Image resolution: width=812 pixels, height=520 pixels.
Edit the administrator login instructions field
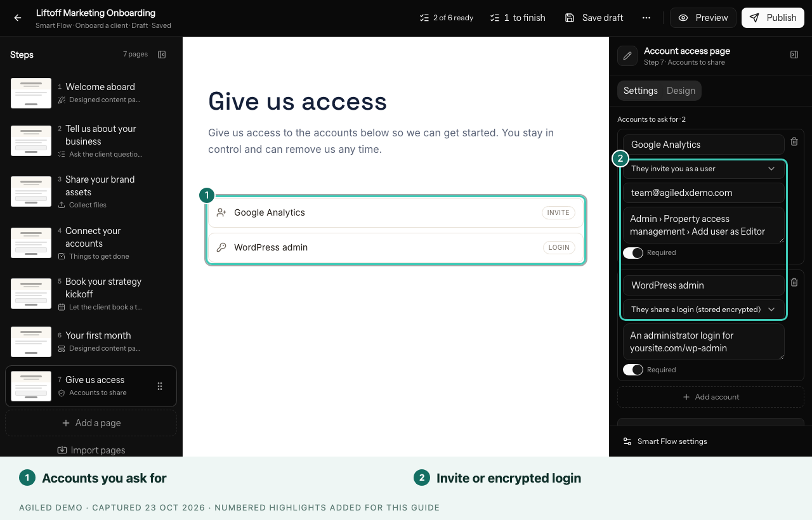click(x=704, y=342)
